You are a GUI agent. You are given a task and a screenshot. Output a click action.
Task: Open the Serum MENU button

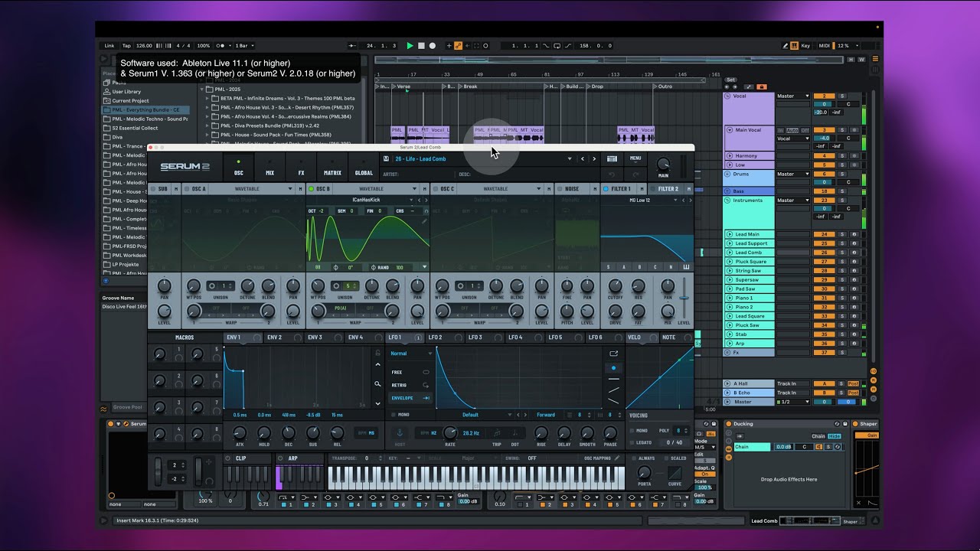coord(635,158)
